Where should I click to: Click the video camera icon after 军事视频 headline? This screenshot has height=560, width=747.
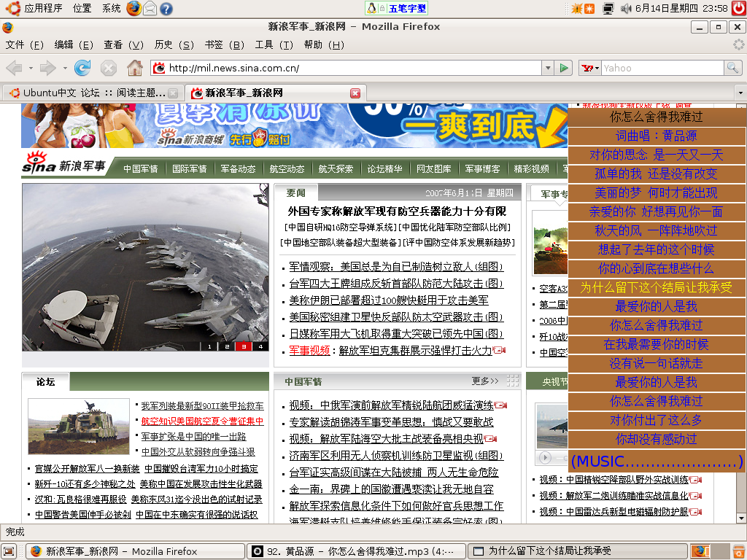click(x=499, y=351)
